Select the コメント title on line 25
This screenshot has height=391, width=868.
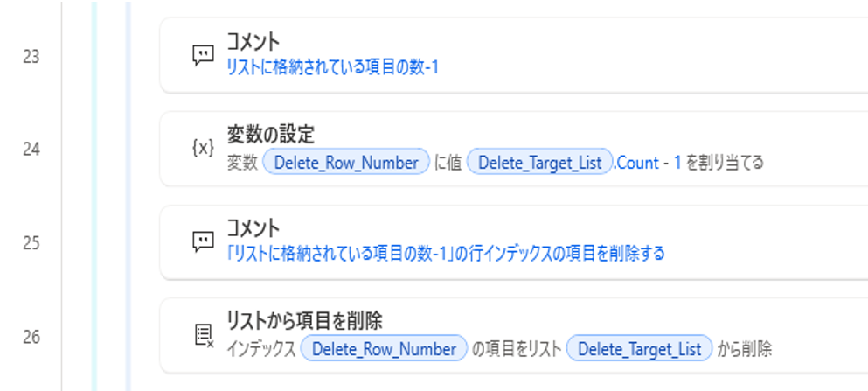[253, 227]
